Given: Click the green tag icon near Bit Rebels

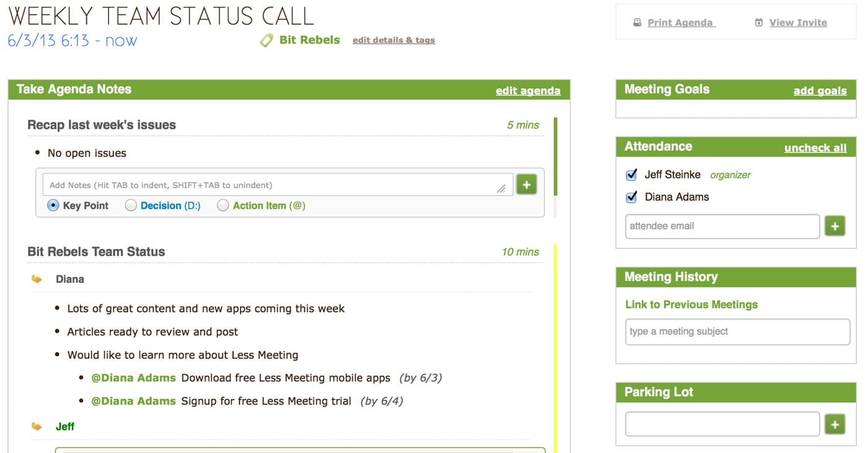Looking at the screenshot, I should click(x=267, y=40).
